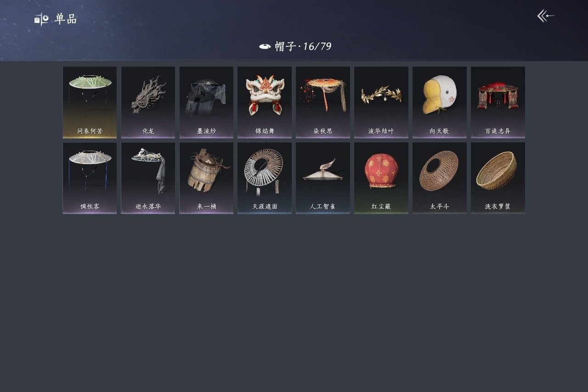Click the 帽子·16/79 category header
The image size is (588, 392).
pos(303,46)
